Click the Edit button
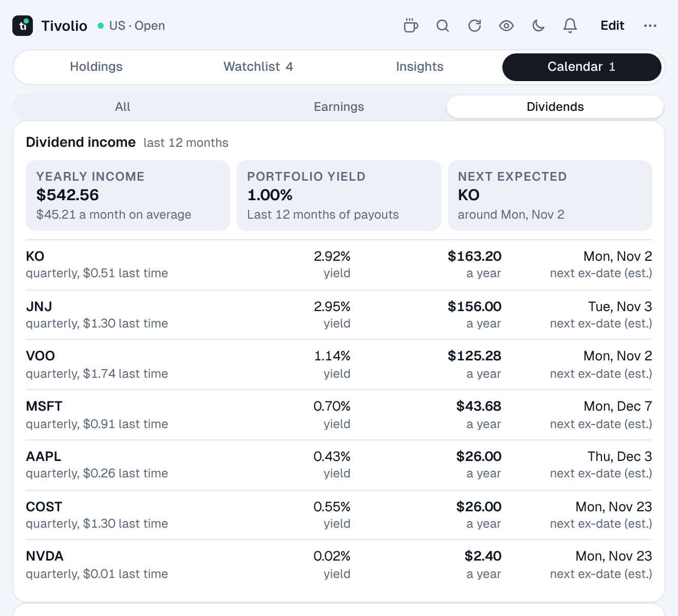This screenshot has height=616, width=678. pyautogui.click(x=612, y=26)
